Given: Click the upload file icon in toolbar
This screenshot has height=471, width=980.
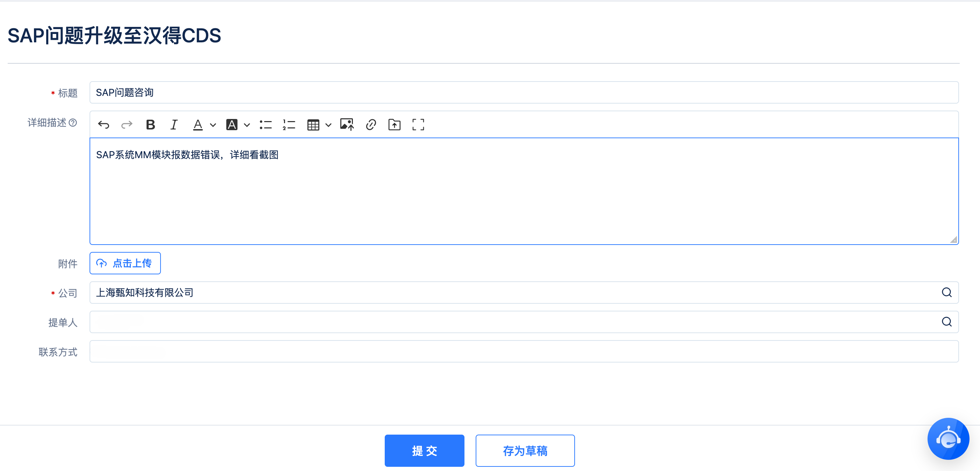Looking at the screenshot, I should point(395,125).
